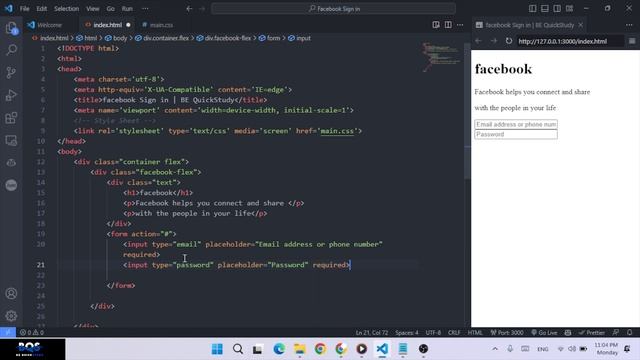Click the code minimap overview
This screenshot has width=640, height=360.
click(x=441, y=57)
